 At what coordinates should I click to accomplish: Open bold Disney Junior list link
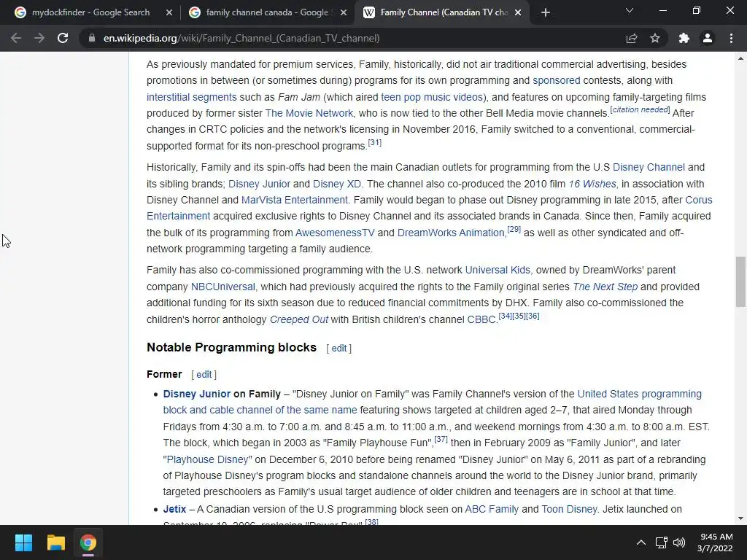(197, 394)
